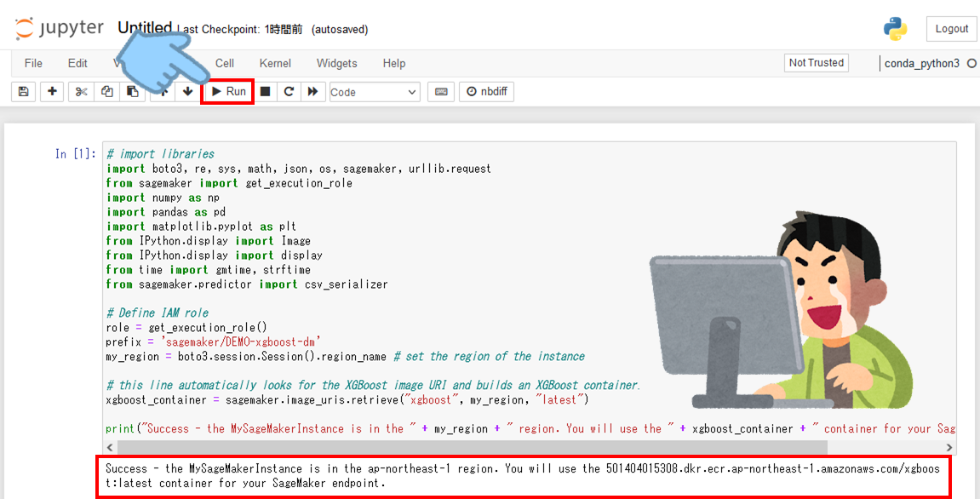Open the File menu
This screenshot has height=499, width=980.
point(33,63)
